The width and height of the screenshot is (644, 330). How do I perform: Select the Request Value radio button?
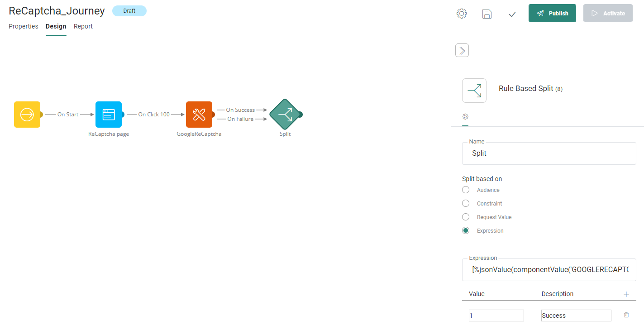(x=466, y=217)
